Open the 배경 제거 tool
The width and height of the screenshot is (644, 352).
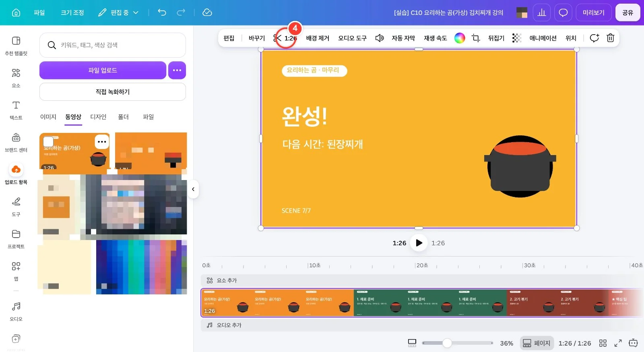(x=318, y=38)
